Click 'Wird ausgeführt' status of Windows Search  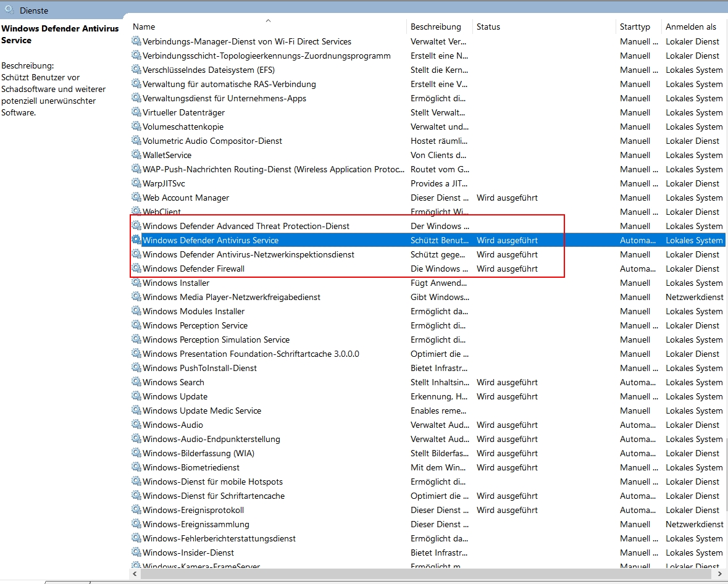(507, 382)
